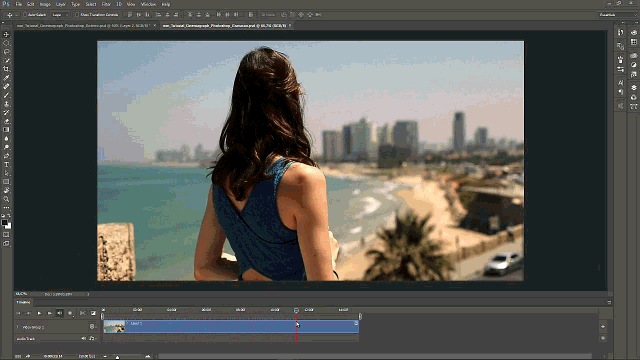Screen dimensions: 640x360
Task: Add audio to the audio track
Action: [x=603, y=338]
